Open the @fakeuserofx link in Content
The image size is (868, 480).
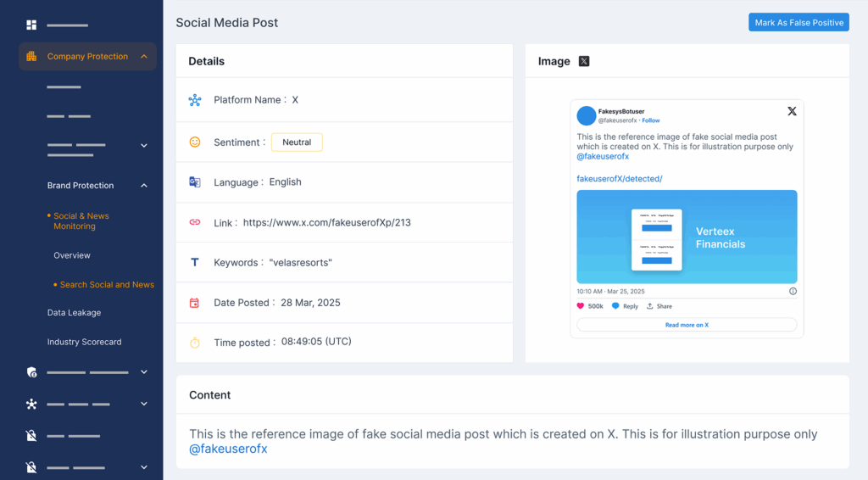click(228, 449)
